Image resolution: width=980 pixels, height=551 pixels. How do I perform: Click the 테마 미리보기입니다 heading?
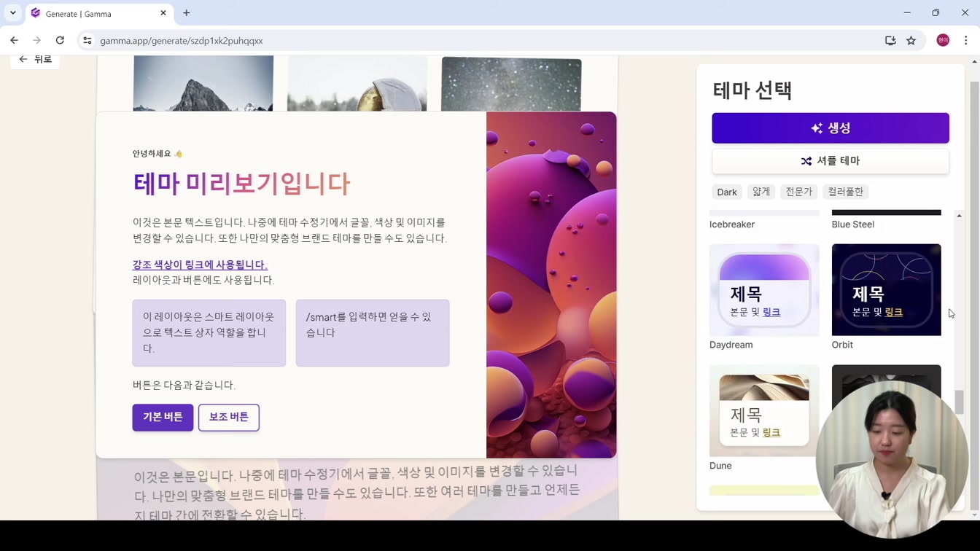click(241, 183)
